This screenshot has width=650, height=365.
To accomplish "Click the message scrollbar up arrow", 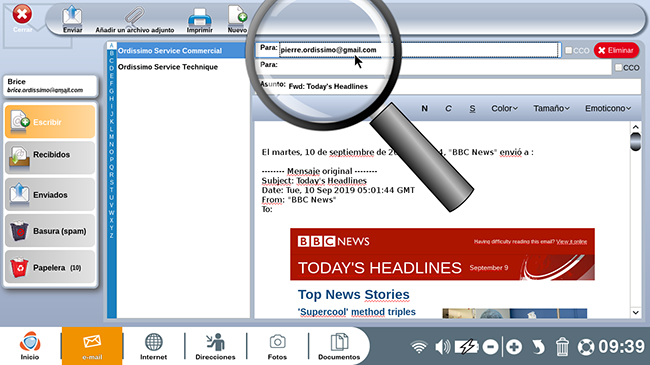I will pos(635,127).
